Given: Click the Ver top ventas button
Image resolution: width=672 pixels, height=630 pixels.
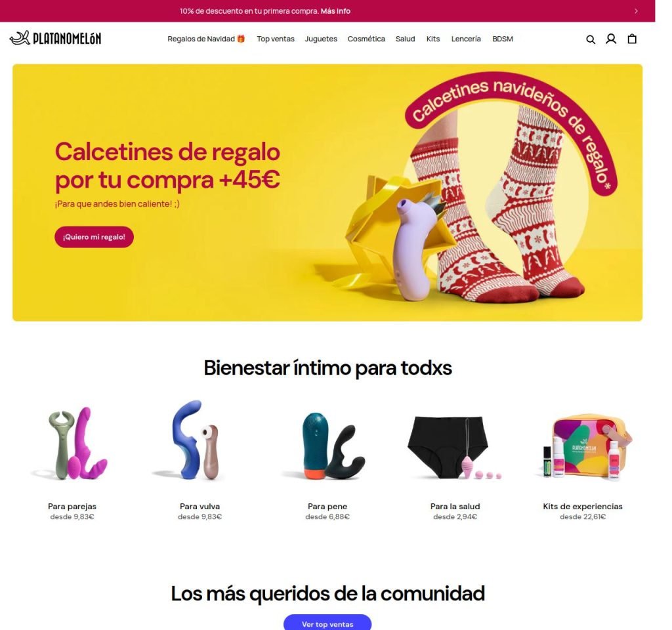Looking at the screenshot, I should [327, 623].
